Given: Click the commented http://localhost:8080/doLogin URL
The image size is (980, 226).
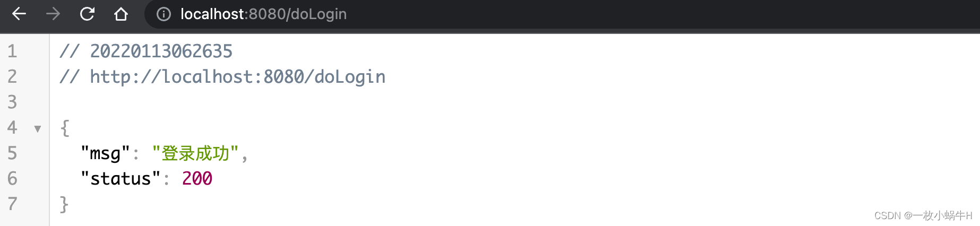Looking at the screenshot, I should (x=237, y=77).
